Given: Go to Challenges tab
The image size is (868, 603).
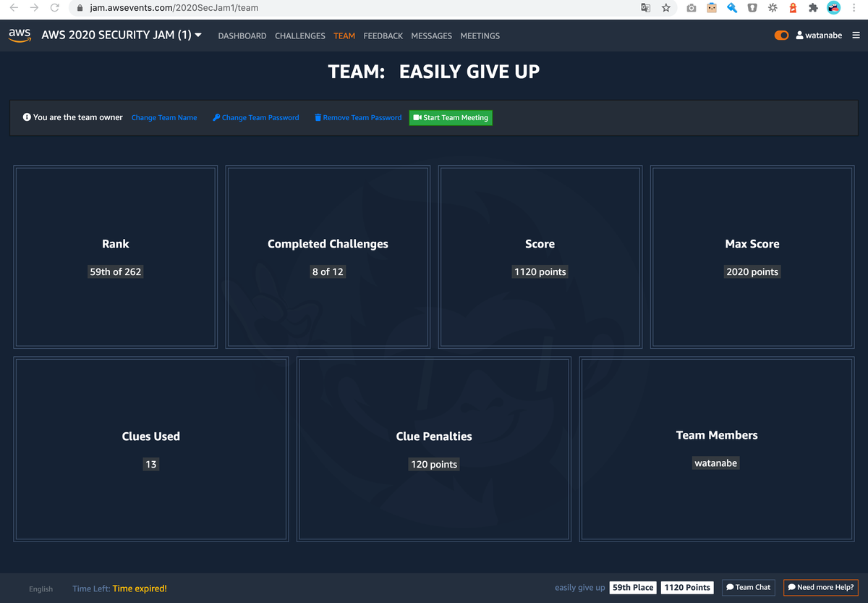Looking at the screenshot, I should pyautogui.click(x=300, y=35).
